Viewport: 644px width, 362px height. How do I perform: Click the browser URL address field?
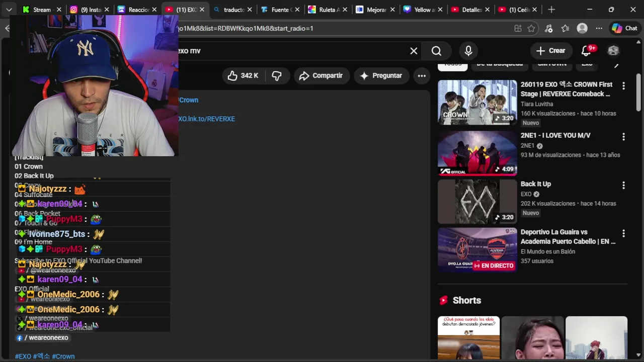coord(342,29)
